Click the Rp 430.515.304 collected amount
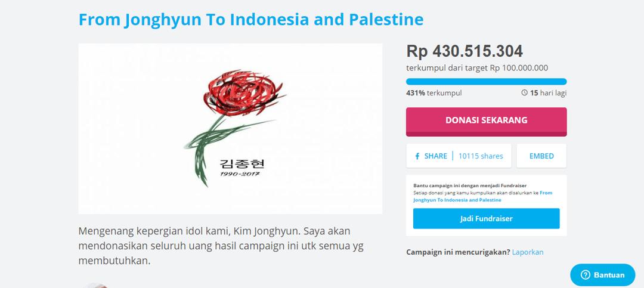 click(465, 51)
